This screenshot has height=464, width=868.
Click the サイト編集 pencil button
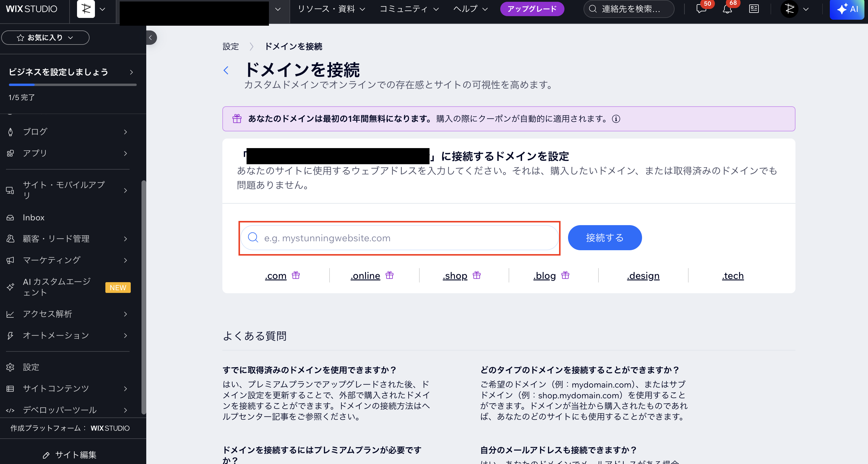tap(70, 455)
